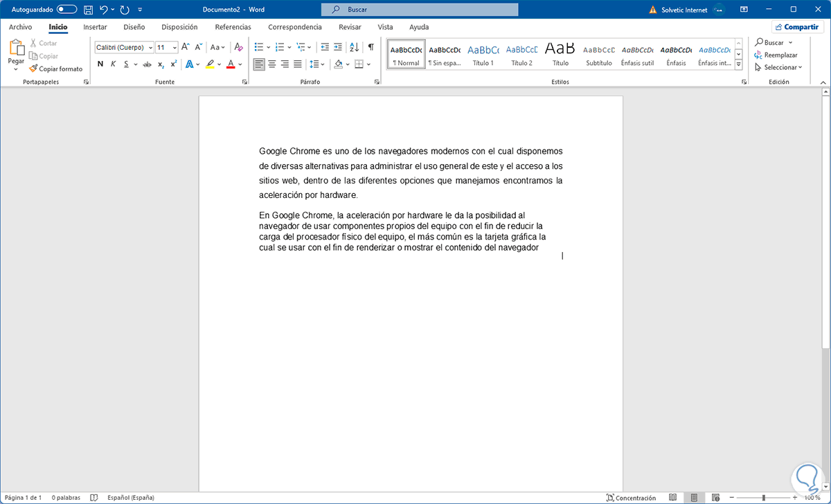The width and height of the screenshot is (831, 504).
Task: Click the Redo/Repeat circular arrow icon
Action: [124, 10]
